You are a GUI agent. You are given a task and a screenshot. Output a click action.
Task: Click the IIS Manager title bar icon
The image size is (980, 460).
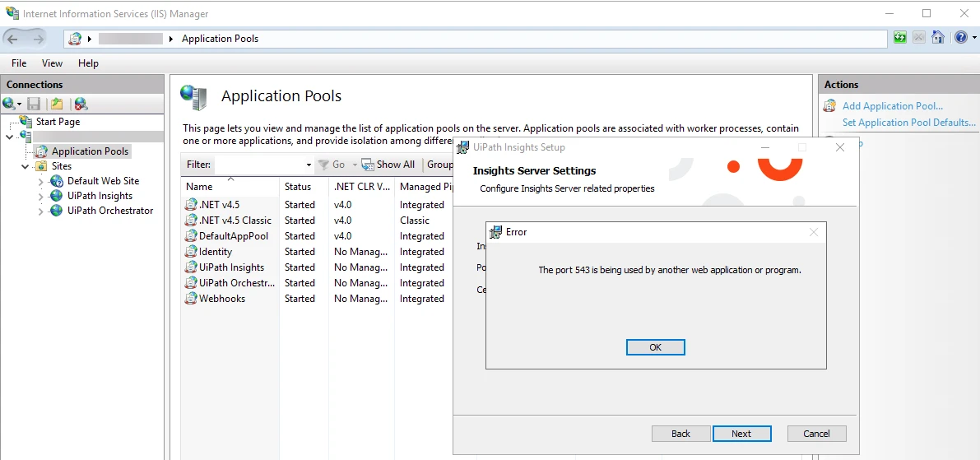pos(12,13)
